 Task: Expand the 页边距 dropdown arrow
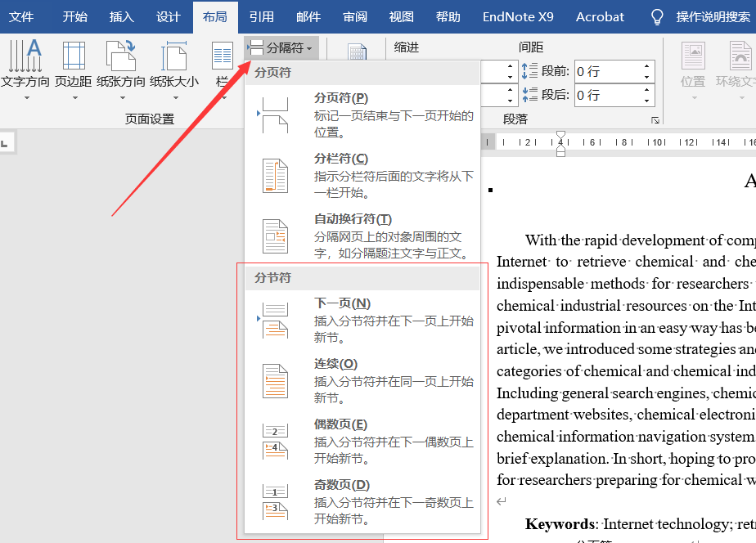click(74, 98)
